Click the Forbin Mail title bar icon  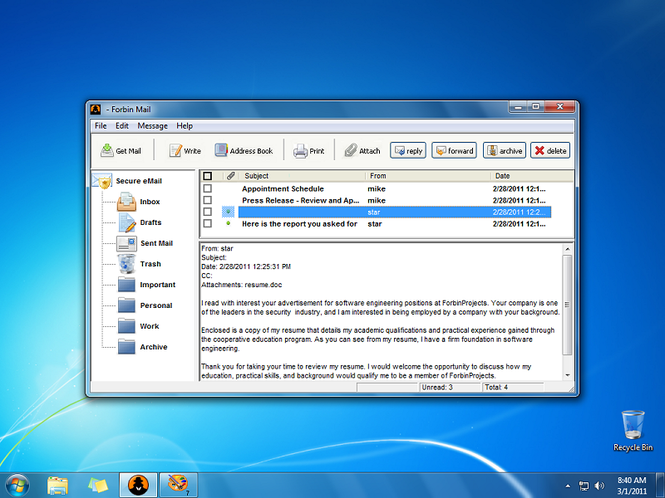(x=95, y=109)
